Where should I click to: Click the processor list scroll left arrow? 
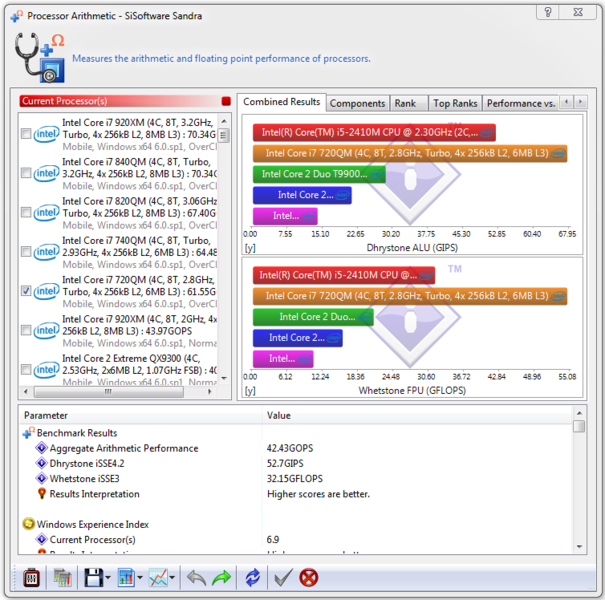coord(26,392)
